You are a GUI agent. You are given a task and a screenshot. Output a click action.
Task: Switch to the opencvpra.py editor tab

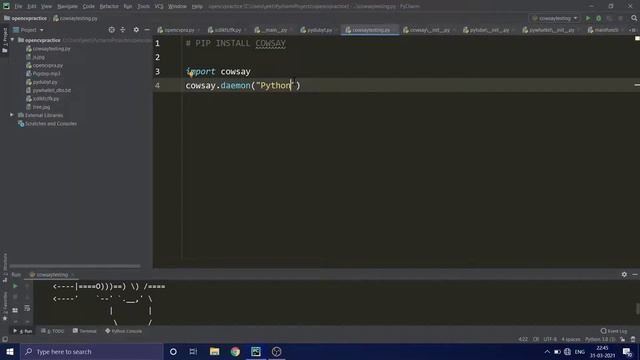pos(178,30)
